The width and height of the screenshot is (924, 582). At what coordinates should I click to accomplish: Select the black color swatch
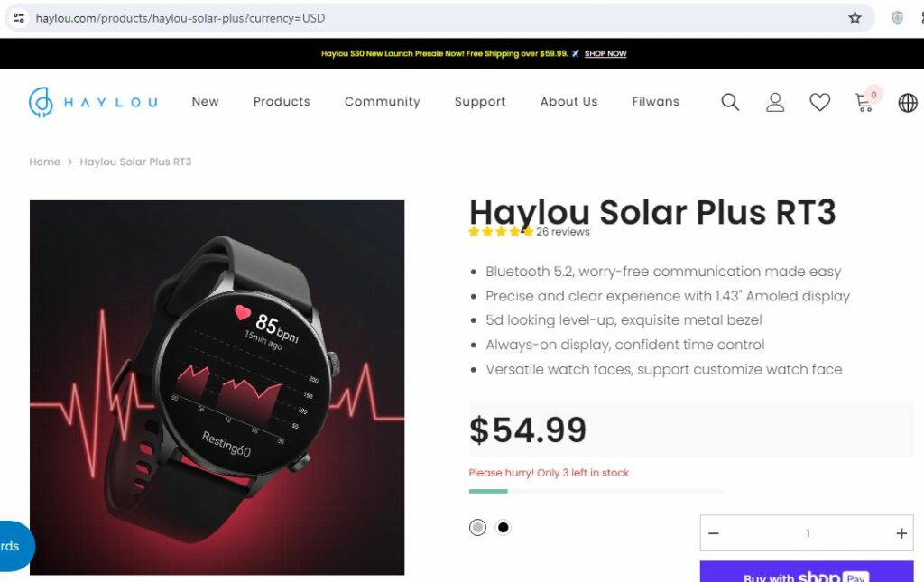tap(504, 527)
